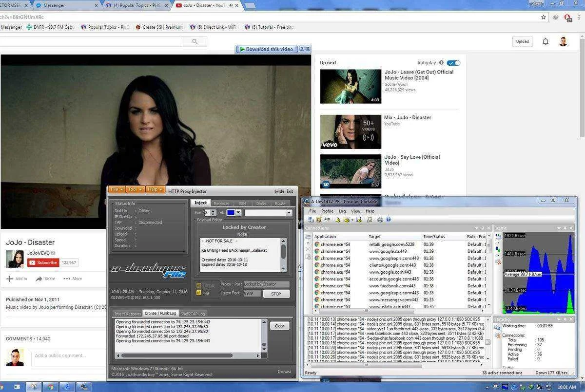
Task: Open Inject Respons log tab
Action: pyautogui.click(x=127, y=314)
